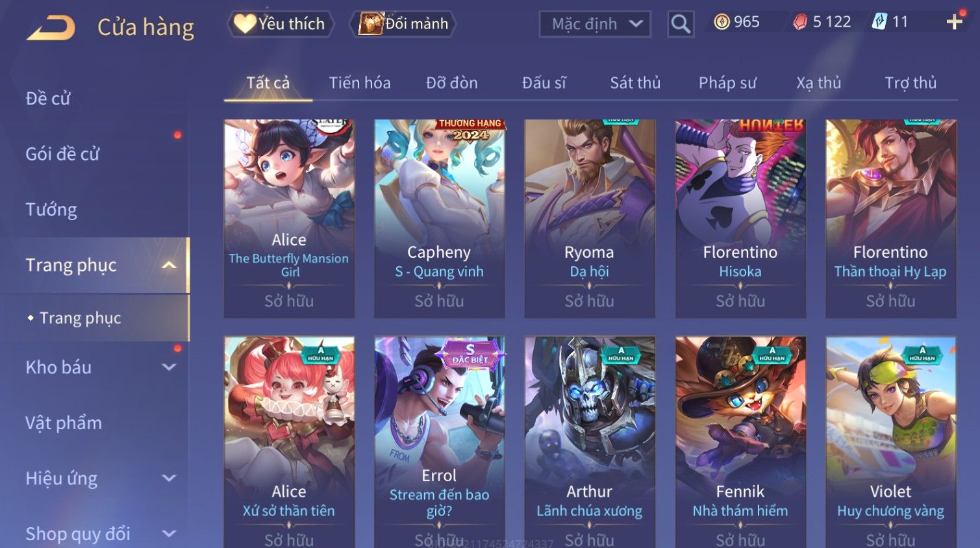The image size is (980, 548).
Task: Switch to the Sát thủ tab
Action: pos(635,83)
